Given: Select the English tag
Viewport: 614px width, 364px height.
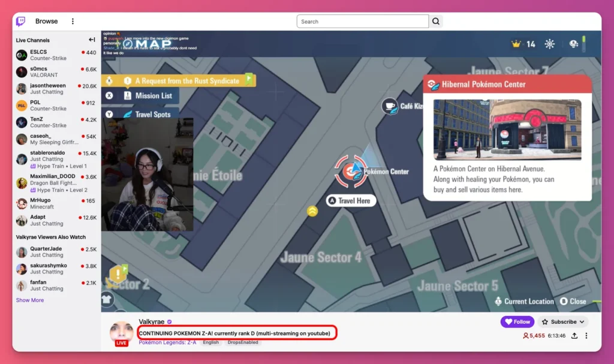Looking at the screenshot, I should 210,342.
